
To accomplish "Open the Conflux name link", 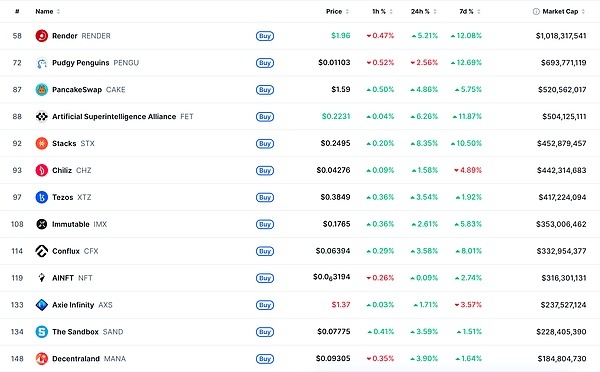I will [x=66, y=251].
